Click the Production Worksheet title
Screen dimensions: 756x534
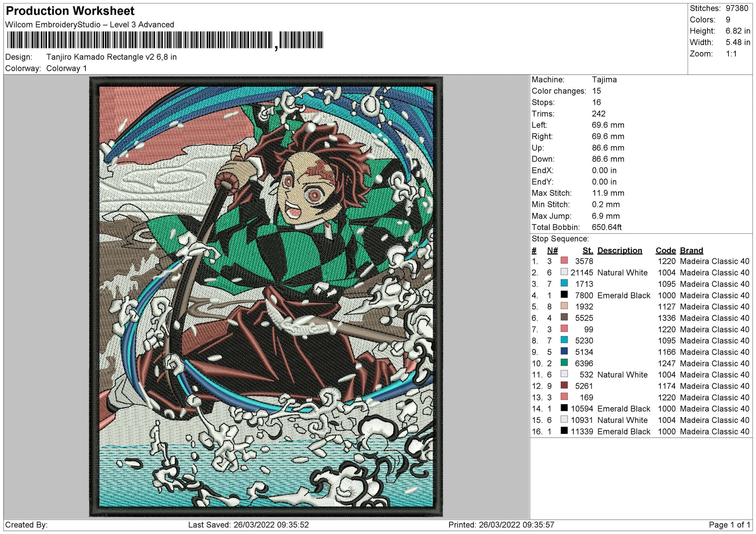click(x=70, y=11)
